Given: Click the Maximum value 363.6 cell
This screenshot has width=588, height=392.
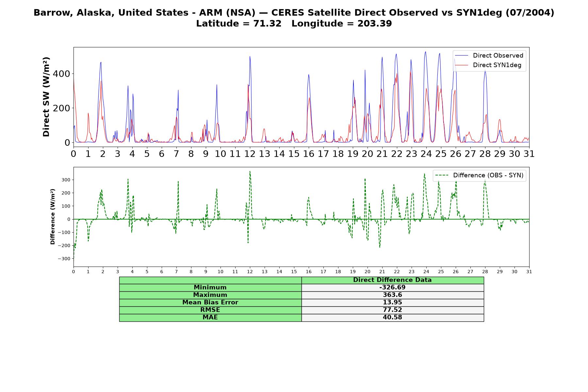Looking at the screenshot, I should point(392,295).
